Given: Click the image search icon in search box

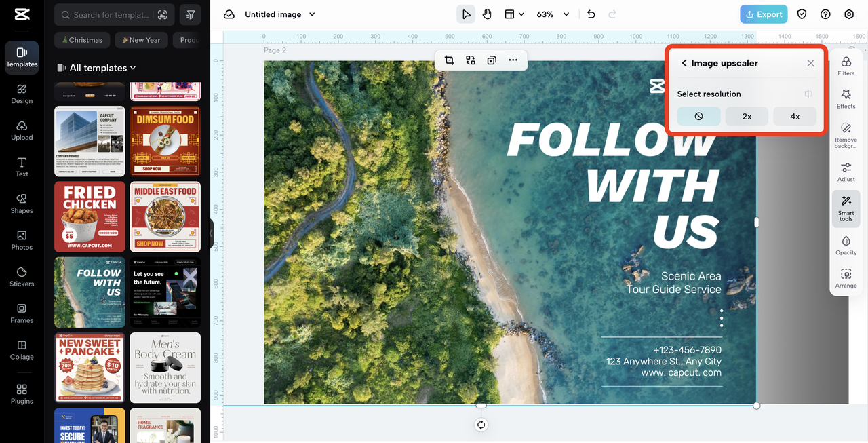Looking at the screenshot, I should 162,14.
